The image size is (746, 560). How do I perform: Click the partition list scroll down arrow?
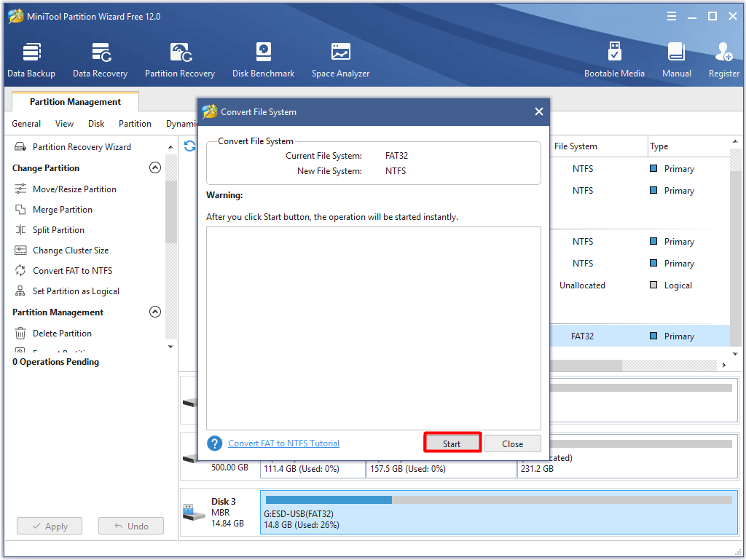[735, 354]
